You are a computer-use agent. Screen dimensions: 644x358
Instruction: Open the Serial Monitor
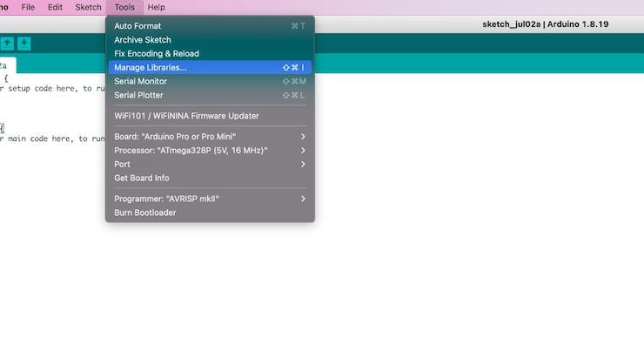[210, 81]
